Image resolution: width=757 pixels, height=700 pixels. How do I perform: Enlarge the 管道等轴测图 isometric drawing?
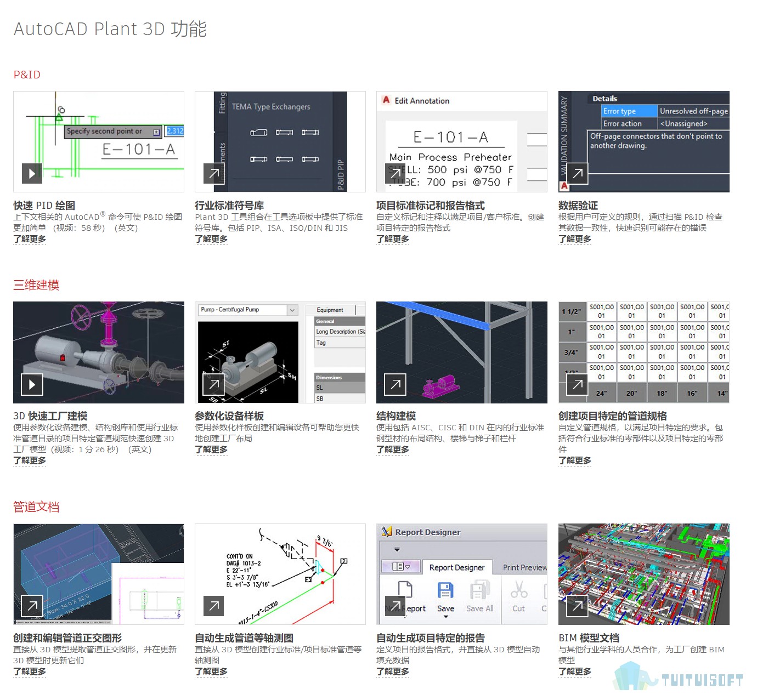pyautogui.click(x=213, y=606)
